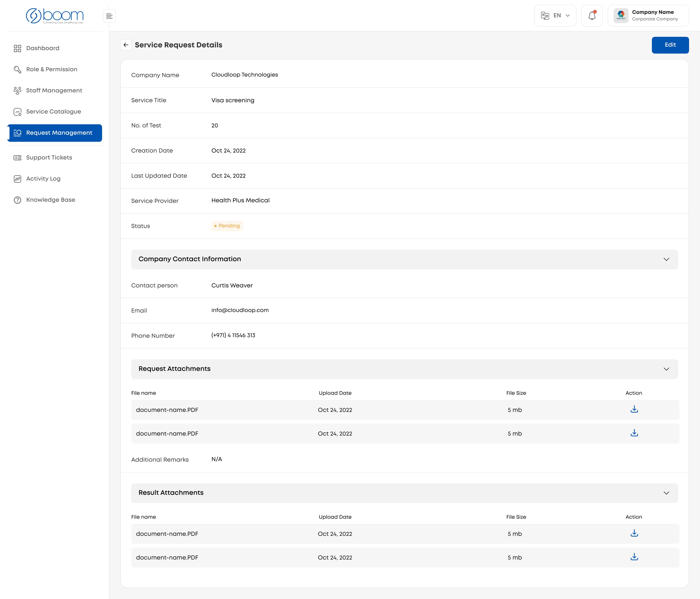The image size is (700, 599).
Task: Open Knowledge Base page
Action: (x=55, y=200)
